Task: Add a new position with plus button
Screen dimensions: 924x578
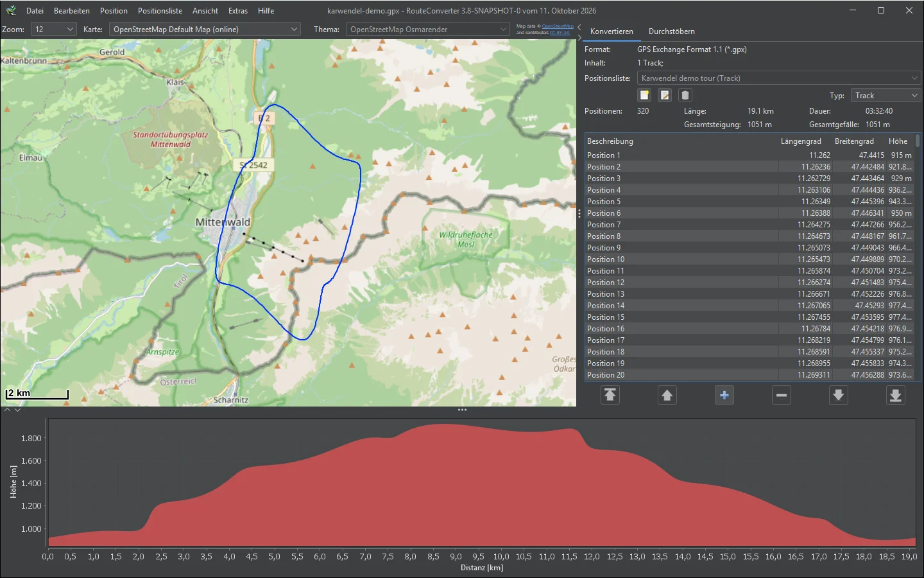Action: point(724,395)
